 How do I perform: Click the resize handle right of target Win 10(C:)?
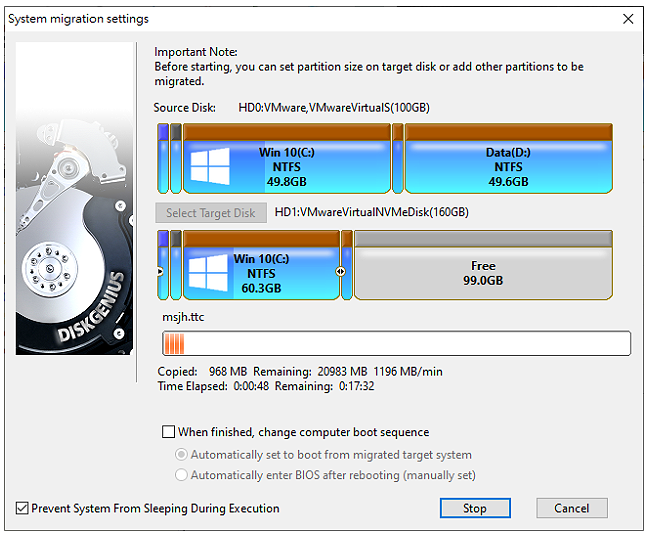pyautogui.click(x=340, y=272)
